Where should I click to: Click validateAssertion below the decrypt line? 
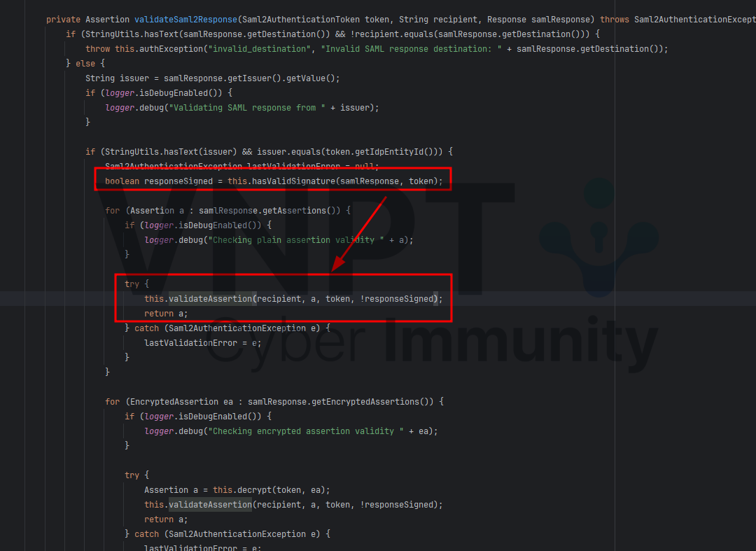click(x=210, y=505)
